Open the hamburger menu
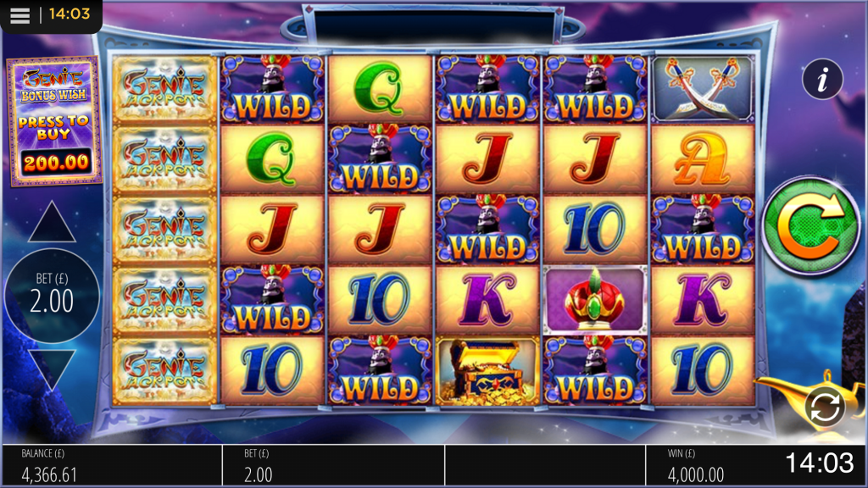Viewport: 868px width, 488px height. pos(19,15)
